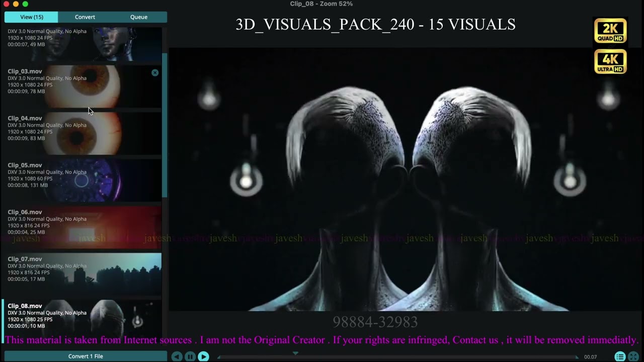This screenshot has width=644, height=362.
Task: Click the playback timeline position marker
Action: pos(295,353)
